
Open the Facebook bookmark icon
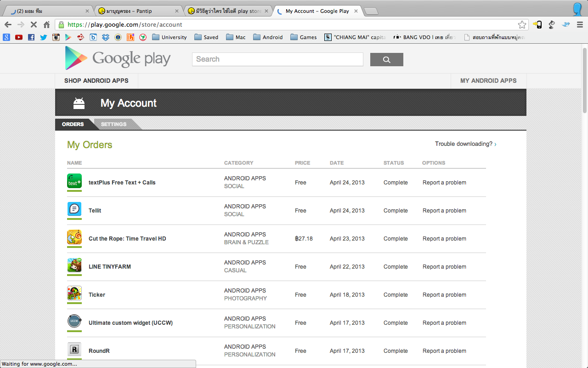click(x=31, y=37)
